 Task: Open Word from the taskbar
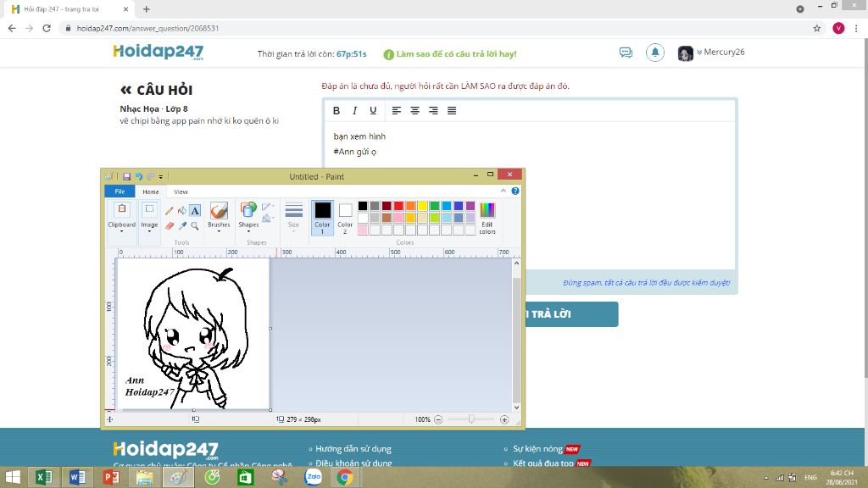click(77, 477)
